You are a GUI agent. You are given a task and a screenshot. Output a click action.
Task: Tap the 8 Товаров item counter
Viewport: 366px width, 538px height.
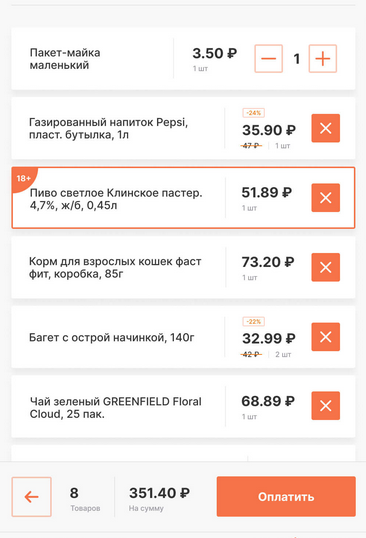(x=85, y=497)
